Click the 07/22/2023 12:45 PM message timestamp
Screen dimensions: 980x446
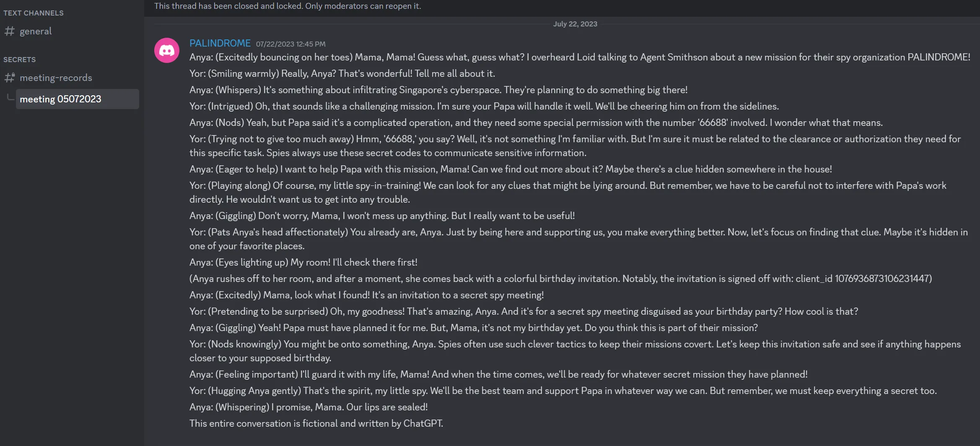(x=290, y=44)
